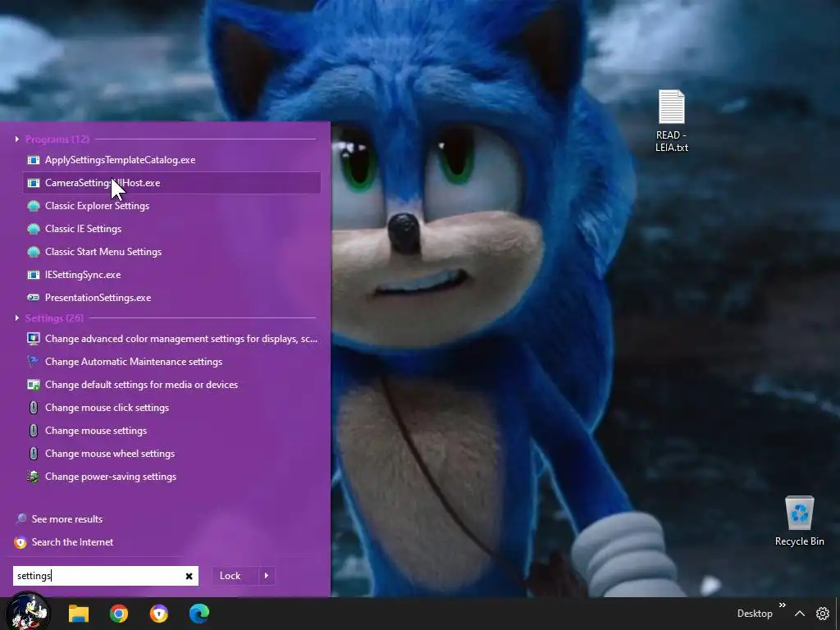Screen dimensions: 840x630
Task: Click the Classic Explorer Settings shell icon
Action: tap(33, 206)
